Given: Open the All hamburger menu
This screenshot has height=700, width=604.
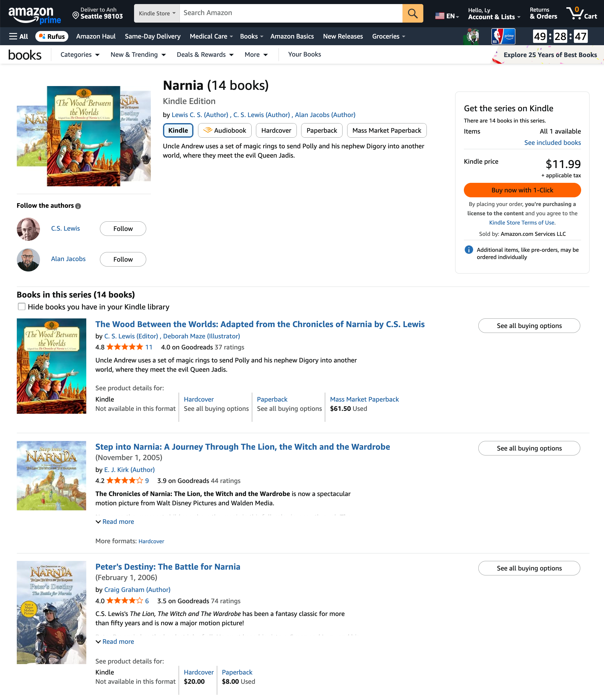Looking at the screenshot, I should pyautogui.click(x=19, y=37).
